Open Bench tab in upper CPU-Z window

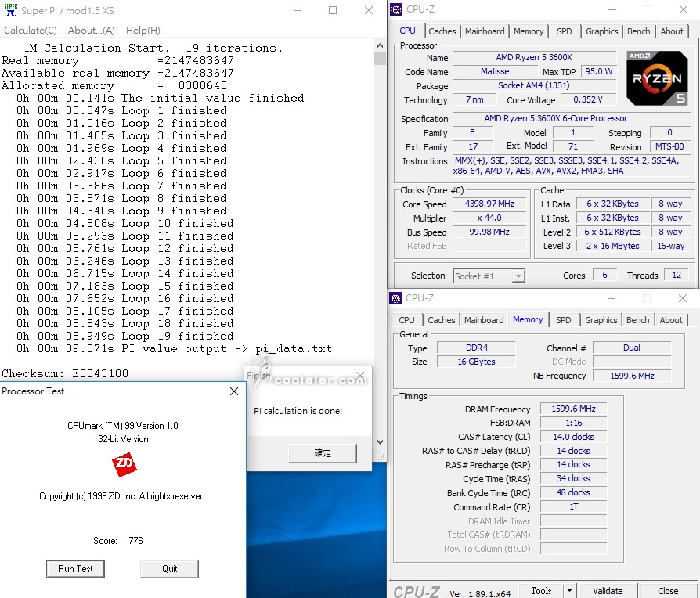(638, 31)
